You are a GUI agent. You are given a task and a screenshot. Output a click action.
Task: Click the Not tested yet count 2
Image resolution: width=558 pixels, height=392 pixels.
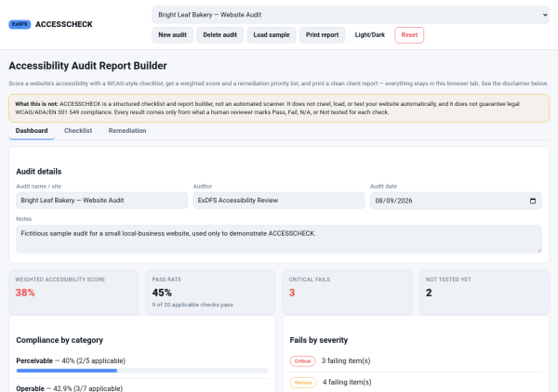pos(429,293)
